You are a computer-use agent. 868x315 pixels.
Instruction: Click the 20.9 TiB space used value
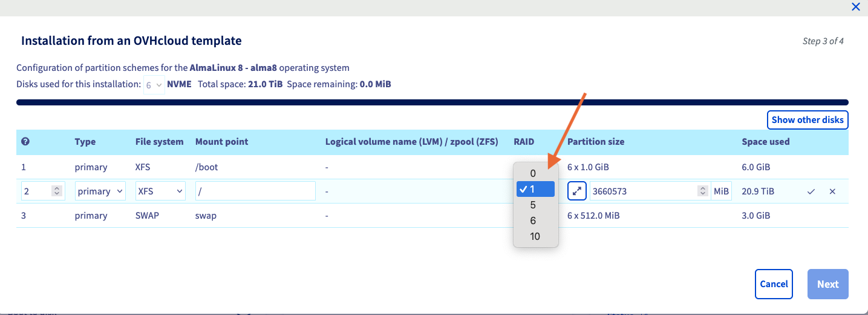tap(758, 191)
